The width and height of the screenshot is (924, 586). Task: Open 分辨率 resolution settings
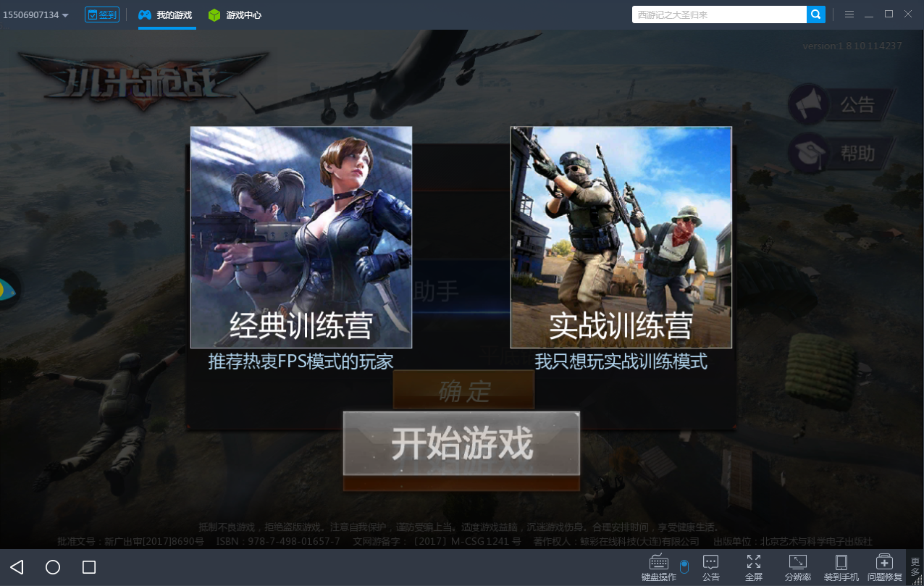(x=798, y=567)
